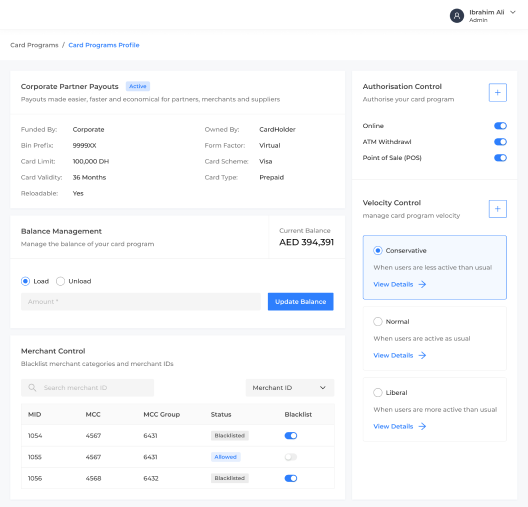
Task: Click the plus icon for Authorisation Control
Action: (497, 93)
